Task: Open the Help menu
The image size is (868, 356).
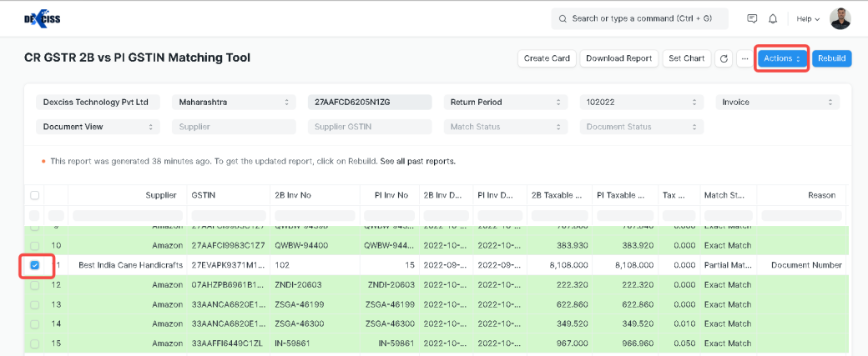Action: pos(808,18)
